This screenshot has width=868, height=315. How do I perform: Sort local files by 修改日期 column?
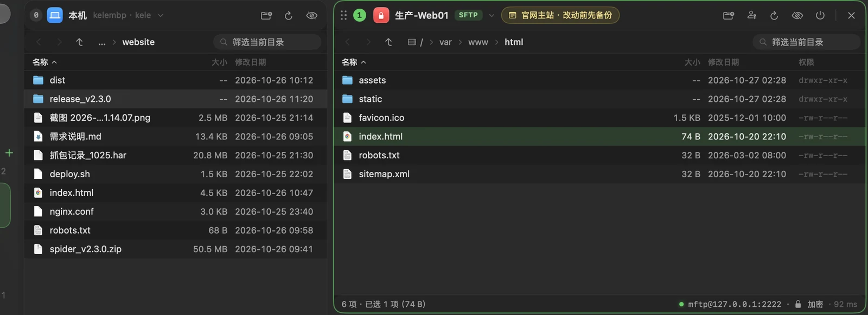(250, 62)
